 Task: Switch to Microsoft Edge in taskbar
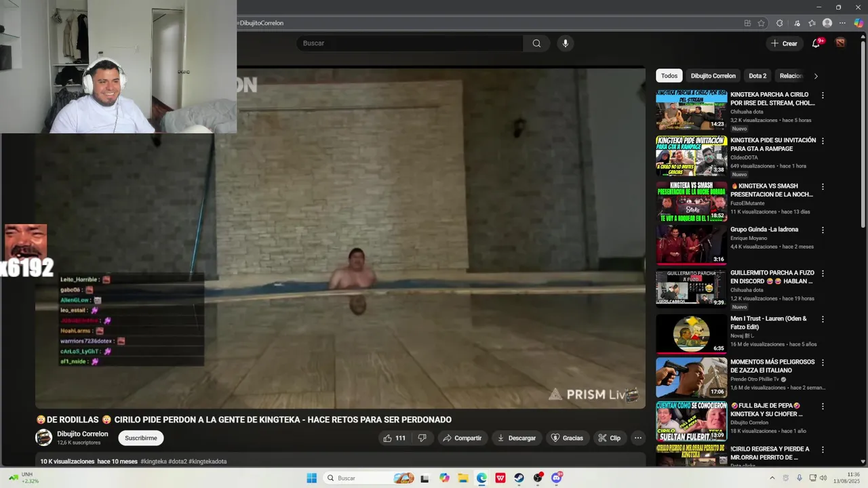(481, 478)
